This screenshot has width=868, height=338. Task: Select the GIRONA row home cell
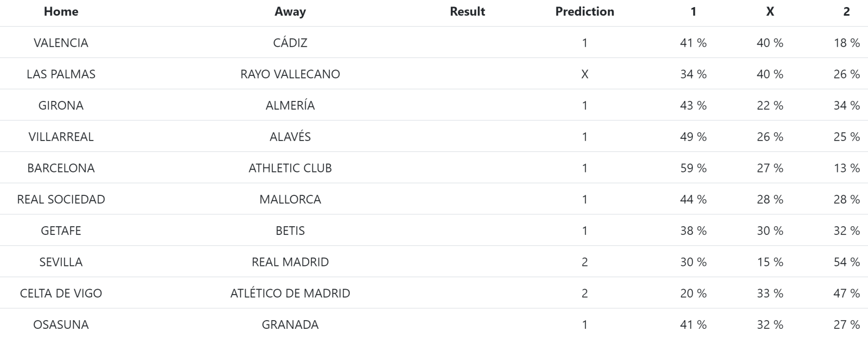61,105
